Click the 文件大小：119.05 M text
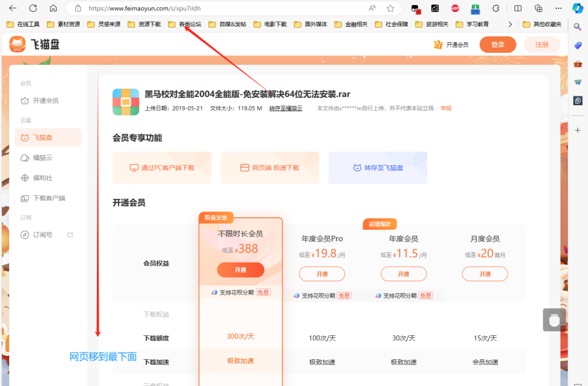 pos(236,108)
